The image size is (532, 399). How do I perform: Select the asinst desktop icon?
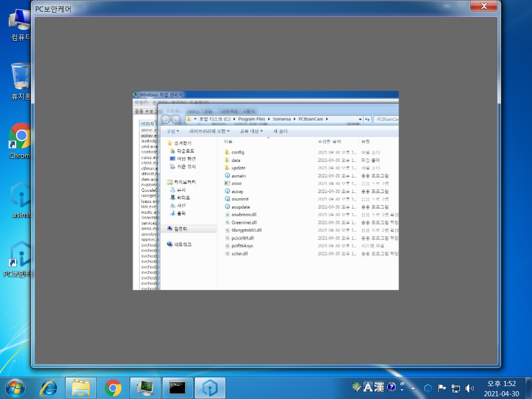[20, 200]
